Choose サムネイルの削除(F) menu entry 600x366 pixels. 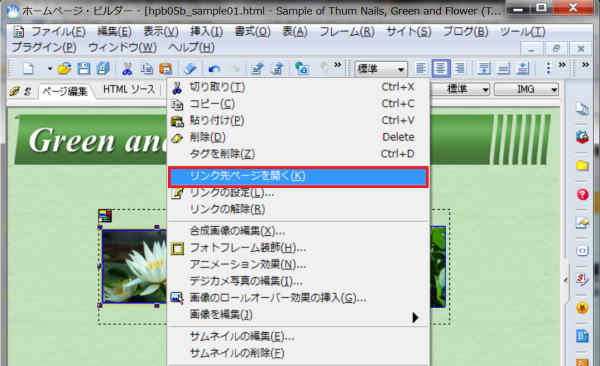[298, 353]
